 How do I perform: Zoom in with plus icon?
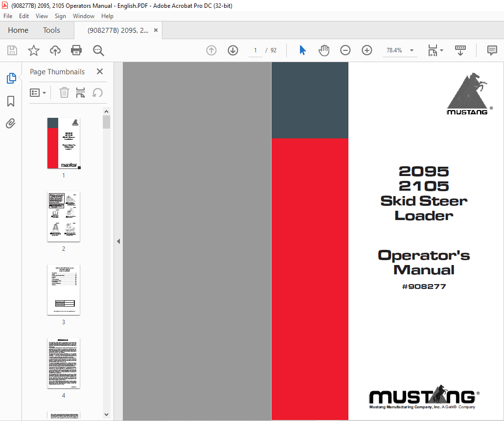(x=367, y=50)
